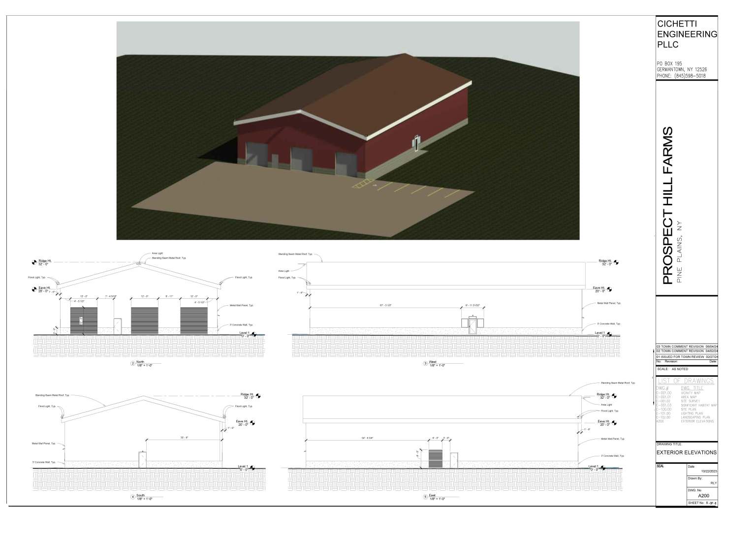Click the Ridge Ht. level marker on East elevation
756x540 pixels.
pos(616,395)
